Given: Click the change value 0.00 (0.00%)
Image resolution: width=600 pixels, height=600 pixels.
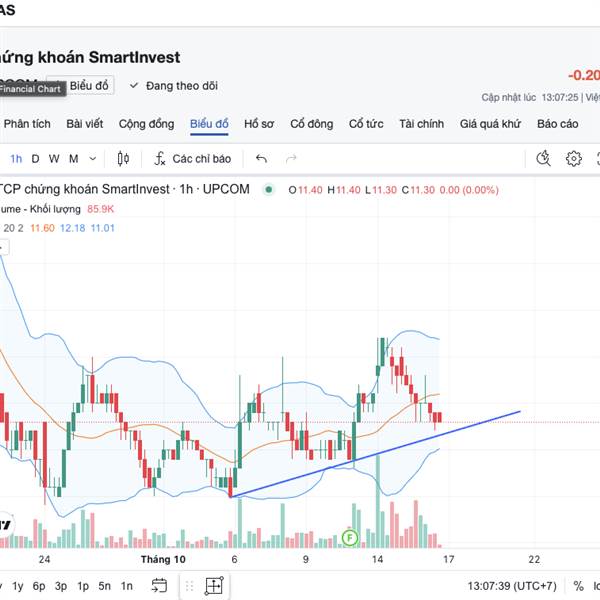Looking at the screenshot, I should pyautogui.click(x=469, y=190).
